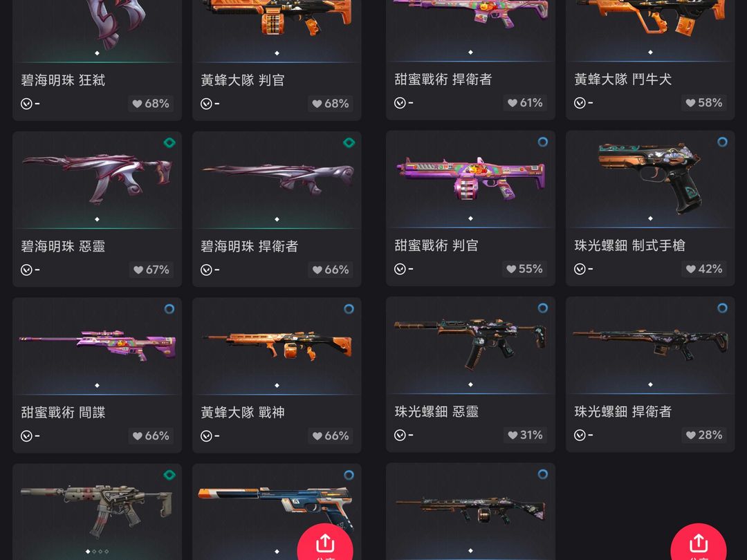Click the blue tier icon on 甜蜜戰術 判官

point(543,142)
